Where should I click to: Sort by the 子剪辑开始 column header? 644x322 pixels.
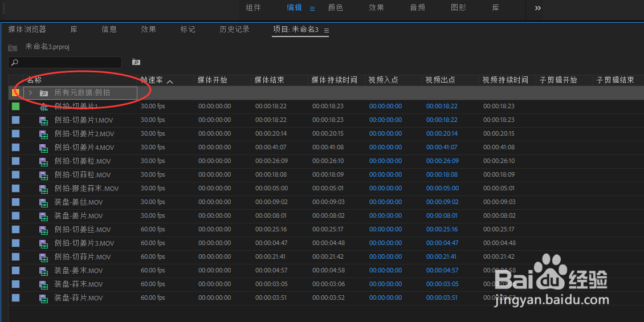(x=558, y=80)
